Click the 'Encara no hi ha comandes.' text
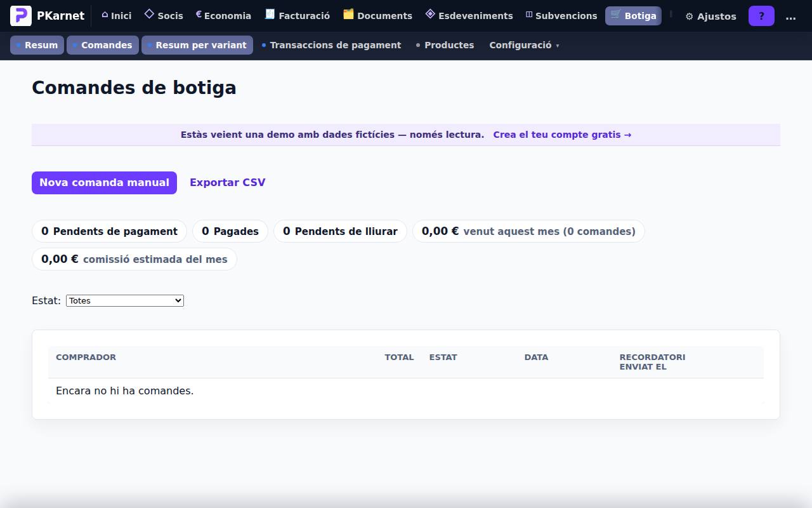This screenshot has height=508, width=812. (x=124, y=391)
